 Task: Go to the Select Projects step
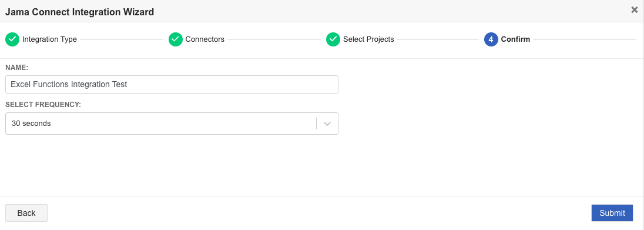click(x=368, y=39)
